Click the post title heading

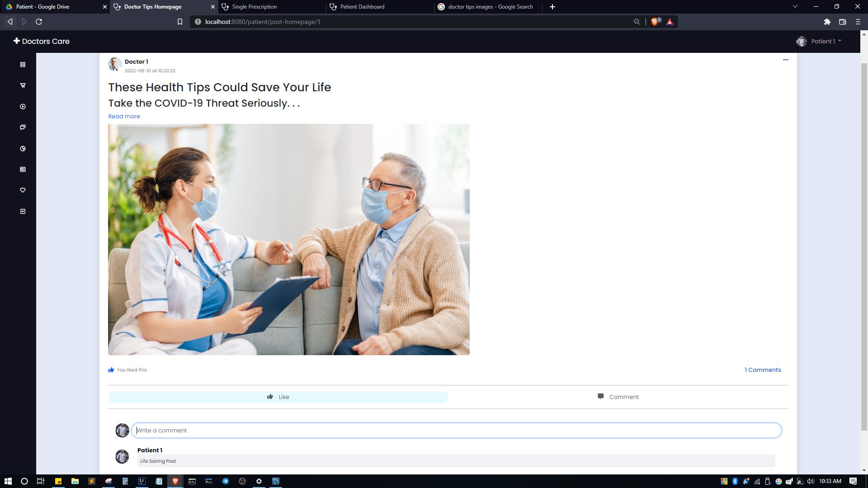[220, 87]
